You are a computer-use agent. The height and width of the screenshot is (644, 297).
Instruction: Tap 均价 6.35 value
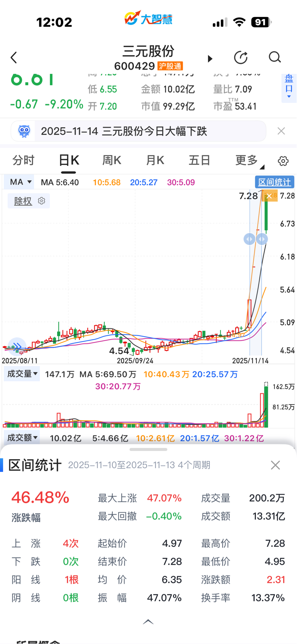pyautogui.click(x=172, y=580)
